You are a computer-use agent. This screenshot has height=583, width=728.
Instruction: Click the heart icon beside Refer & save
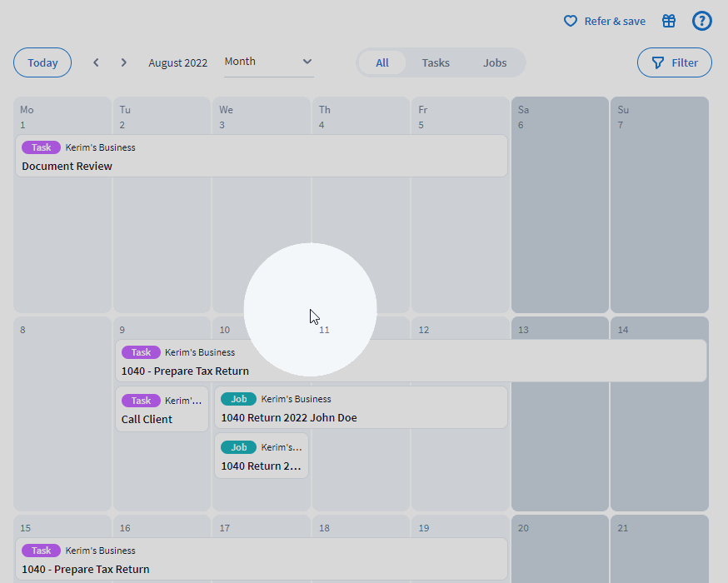click(571, 21)
